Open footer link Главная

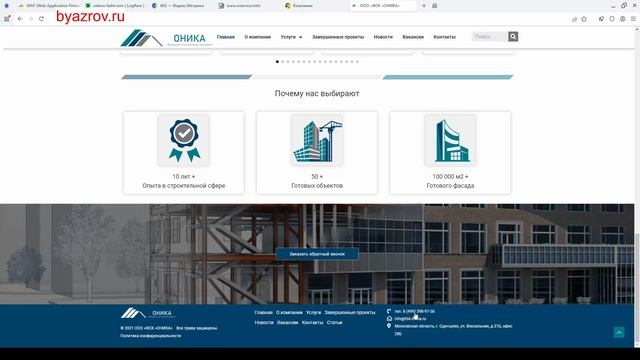pyautogui.click(x=263, y=312)
